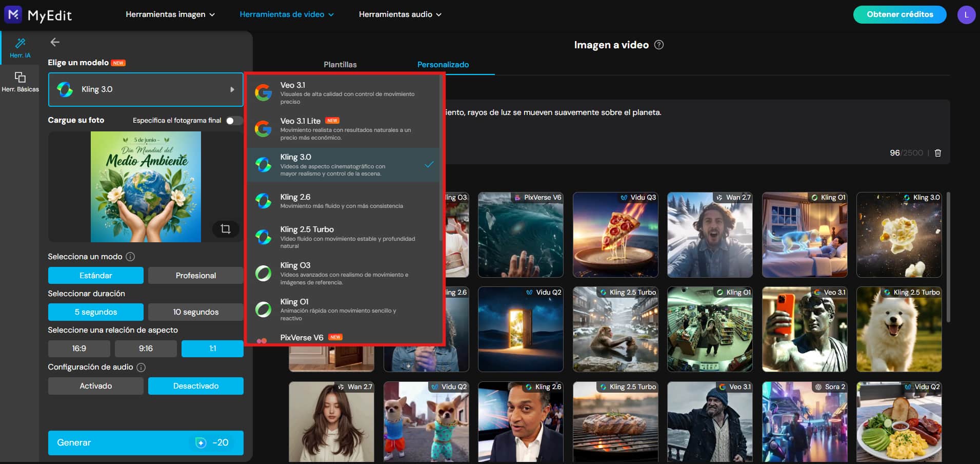Set audio to Activado
The image size is (980, 464).
click(96, 386)
